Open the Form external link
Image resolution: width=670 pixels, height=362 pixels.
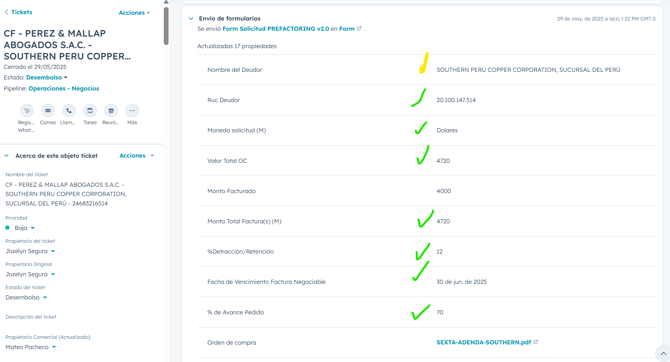[350, 29]
